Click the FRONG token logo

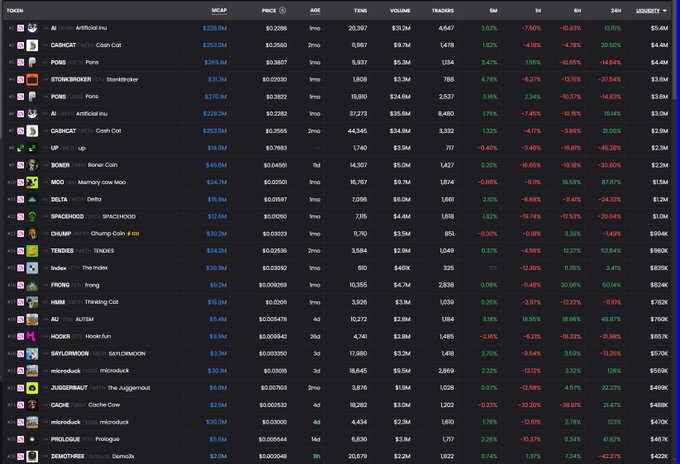coord(32,285)
